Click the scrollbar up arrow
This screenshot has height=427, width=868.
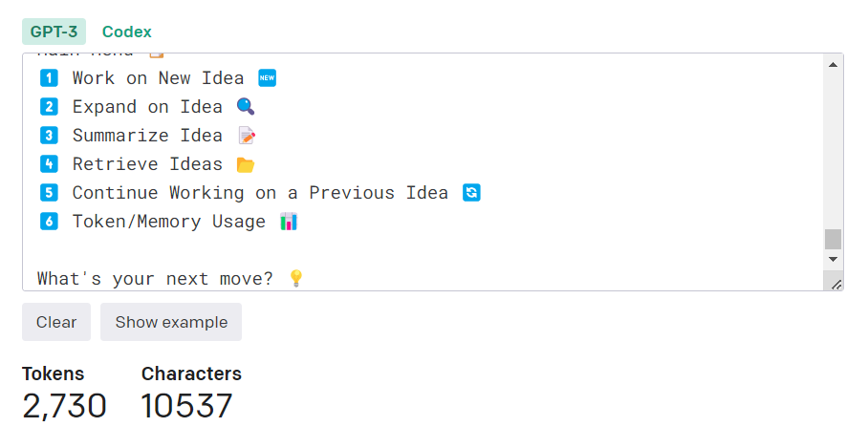click(x=833, y=65)
